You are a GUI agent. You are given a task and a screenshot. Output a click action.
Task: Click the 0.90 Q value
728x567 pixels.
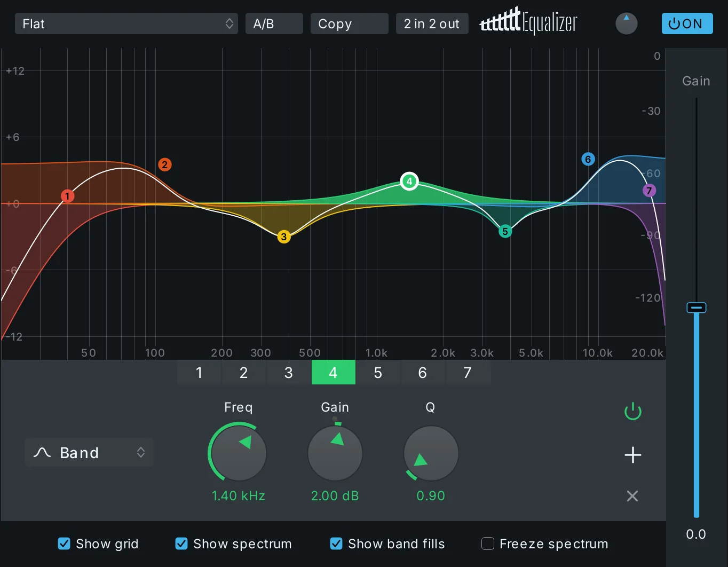pyautogui.click(x=431, y=496)
